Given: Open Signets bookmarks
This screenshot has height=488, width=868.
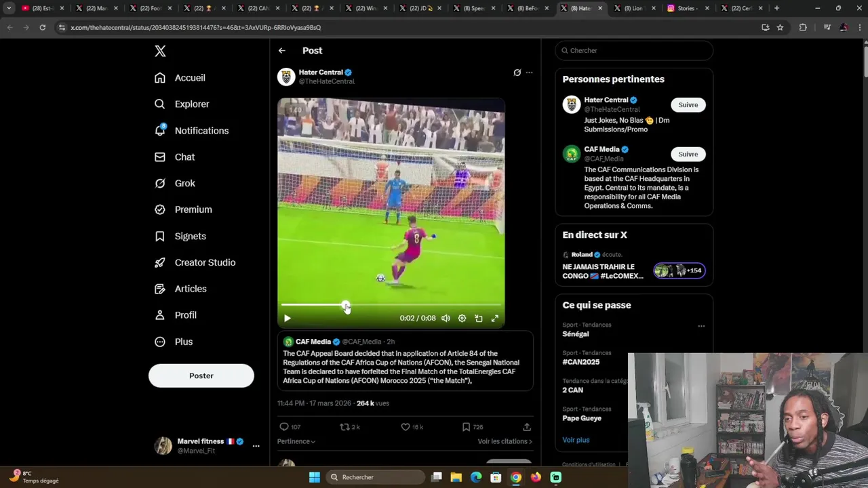Looking at the screenshot, I should point(180,237).
